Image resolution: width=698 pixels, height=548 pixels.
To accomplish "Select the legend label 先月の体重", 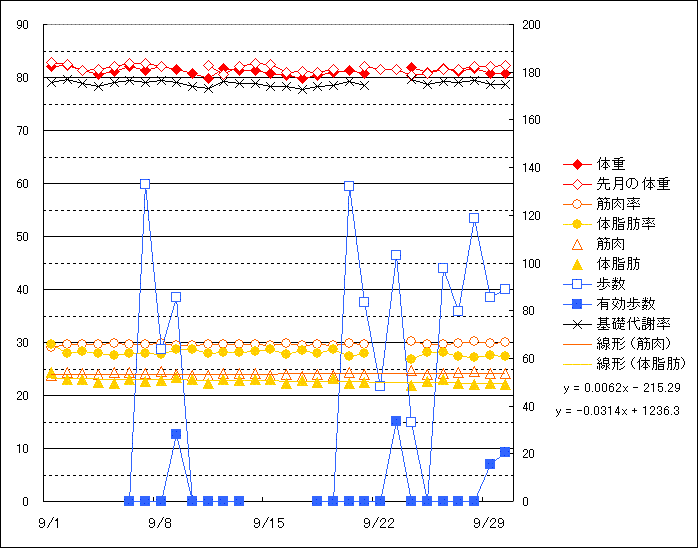I will [633, 184].
